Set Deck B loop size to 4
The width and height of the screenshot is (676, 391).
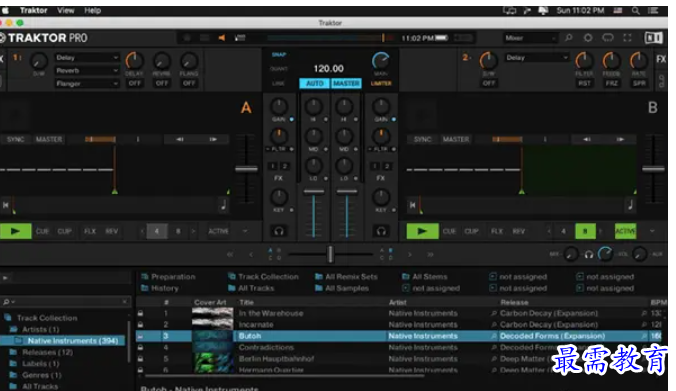[x=563, y=231]
